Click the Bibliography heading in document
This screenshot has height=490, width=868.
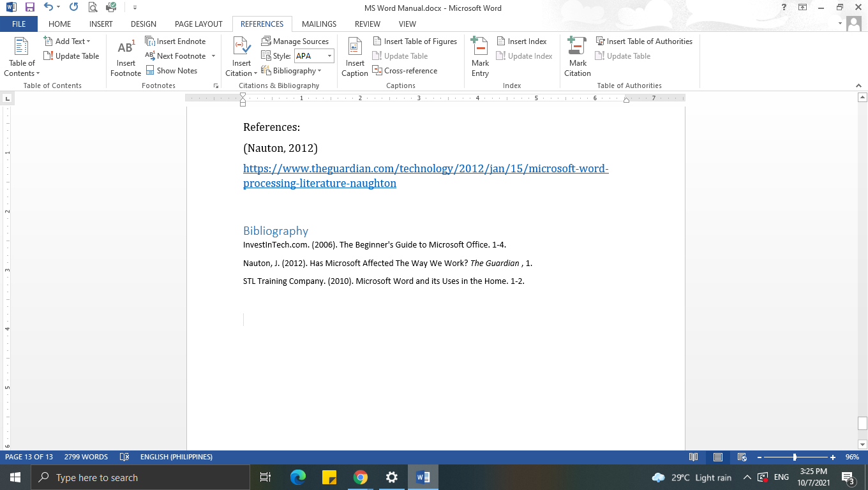tap(276, 231)
